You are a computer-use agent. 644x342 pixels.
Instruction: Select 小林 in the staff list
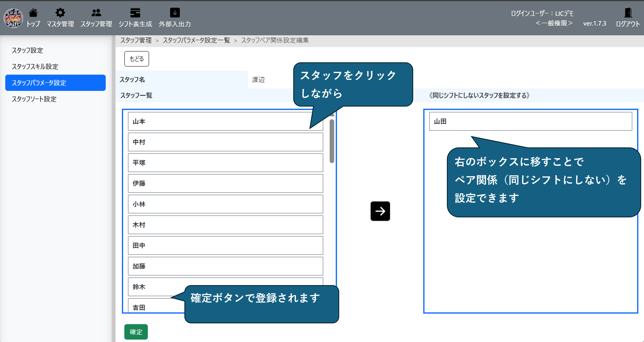point(225,204)
